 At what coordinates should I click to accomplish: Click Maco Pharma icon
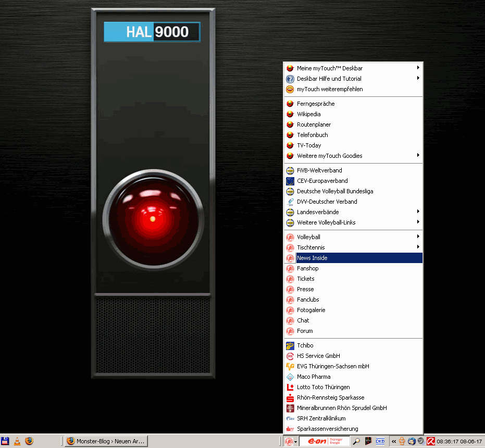point(290,377)
